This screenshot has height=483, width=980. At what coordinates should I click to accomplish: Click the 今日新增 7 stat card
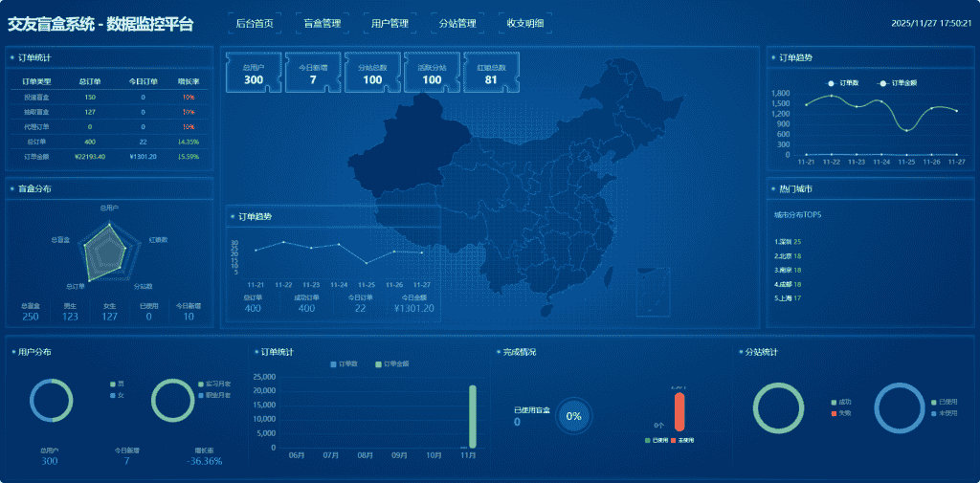coord(313,73)
